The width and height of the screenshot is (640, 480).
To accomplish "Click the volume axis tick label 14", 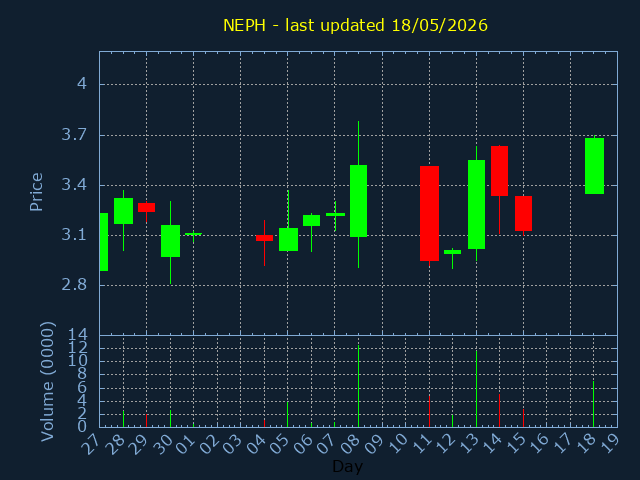I will [78, 335].
